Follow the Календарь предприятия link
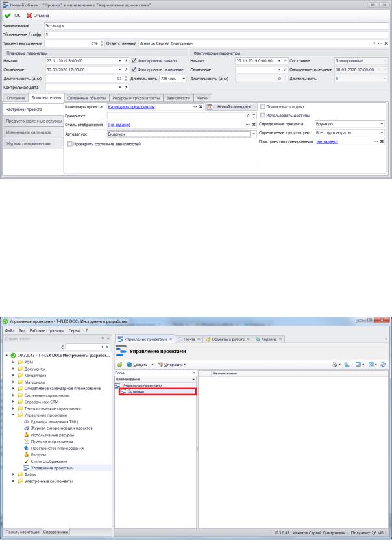 131,106
